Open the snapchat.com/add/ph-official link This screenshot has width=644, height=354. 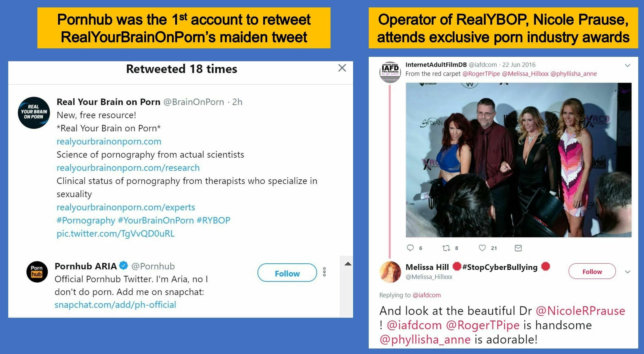click(115, 305)
